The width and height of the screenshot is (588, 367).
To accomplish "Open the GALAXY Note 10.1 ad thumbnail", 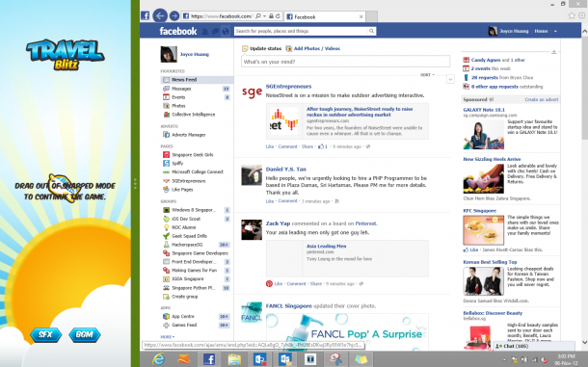I will (483, 135).
